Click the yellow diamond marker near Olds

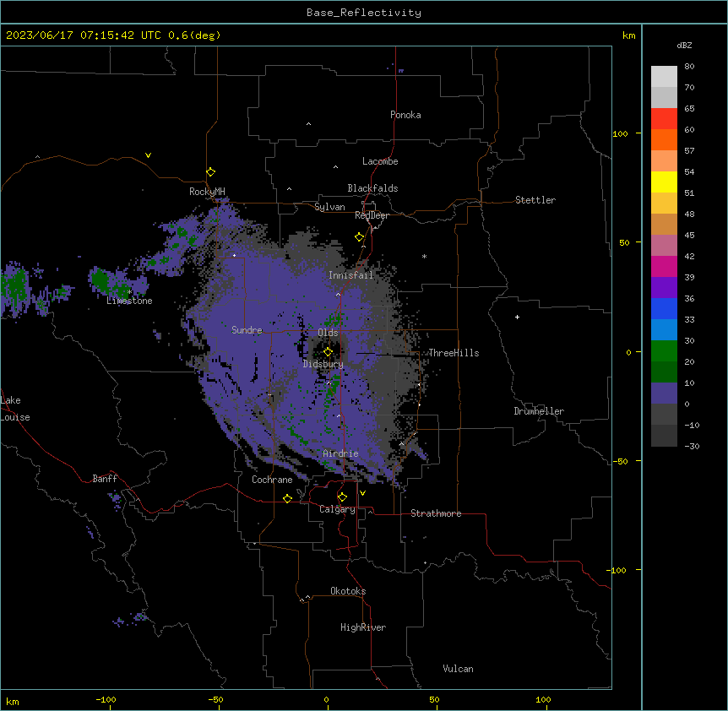click(x=328, y=352)
